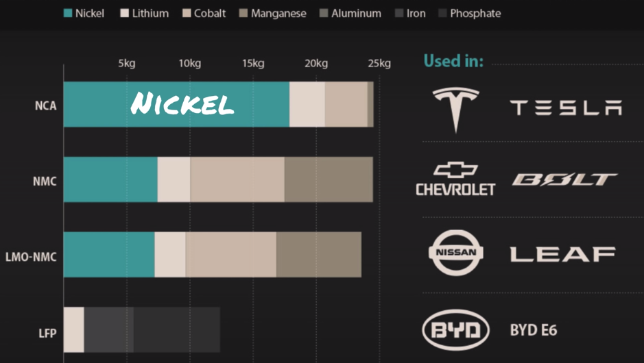The height and width of the screenshot is (363, 644).
Task: Click the BYD oval logo
Action: pyautogui.click(x=455, y=331)
